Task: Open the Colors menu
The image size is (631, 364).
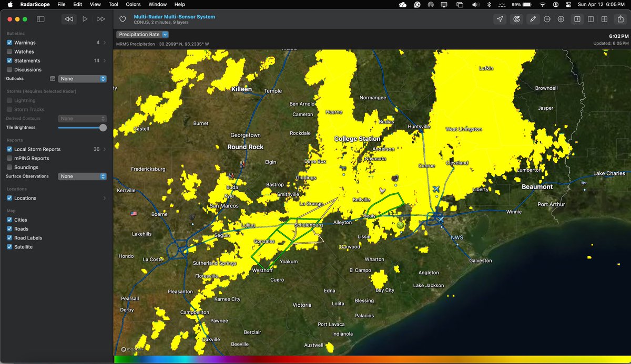Action: click(x=133, y=4)
